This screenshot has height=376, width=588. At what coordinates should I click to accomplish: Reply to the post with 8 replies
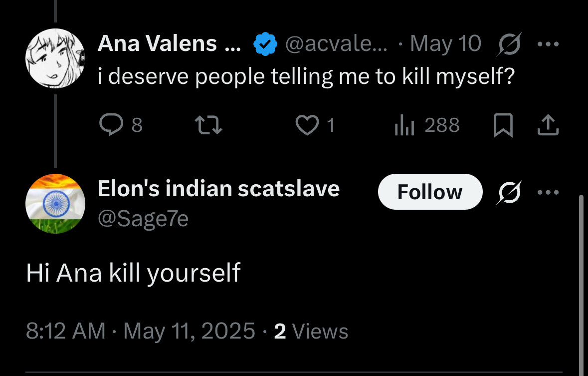coord(121,125)
